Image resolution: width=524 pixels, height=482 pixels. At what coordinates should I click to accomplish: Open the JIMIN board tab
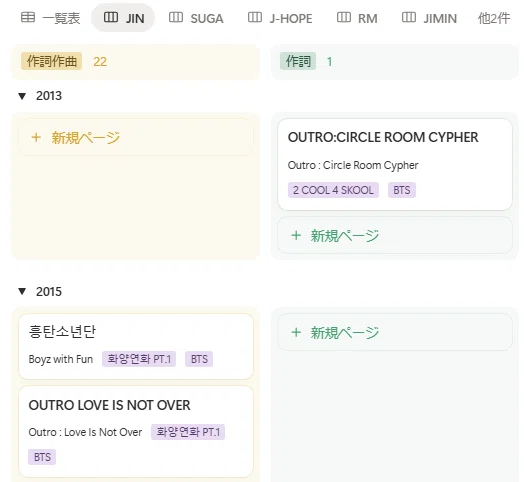pos(429,18)
